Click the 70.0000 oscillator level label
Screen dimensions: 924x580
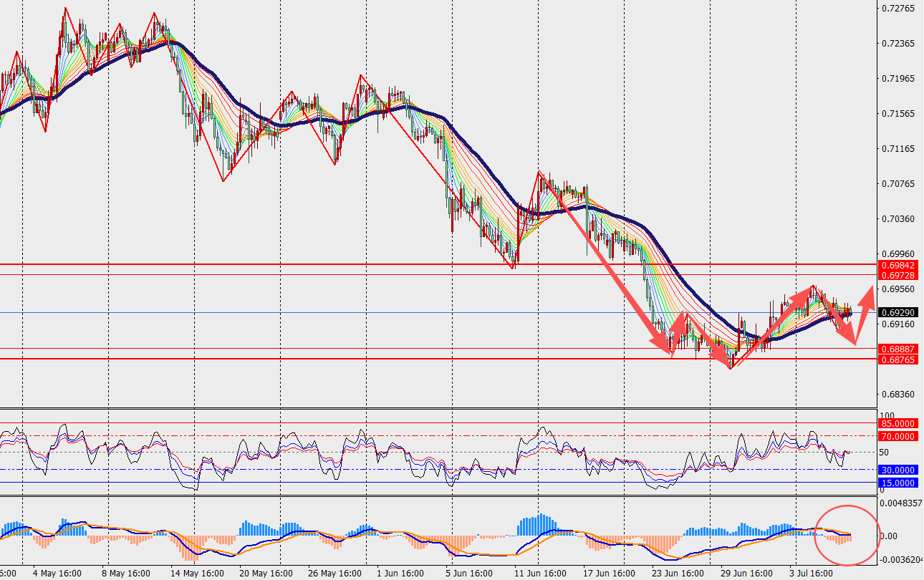coord(897,436)
